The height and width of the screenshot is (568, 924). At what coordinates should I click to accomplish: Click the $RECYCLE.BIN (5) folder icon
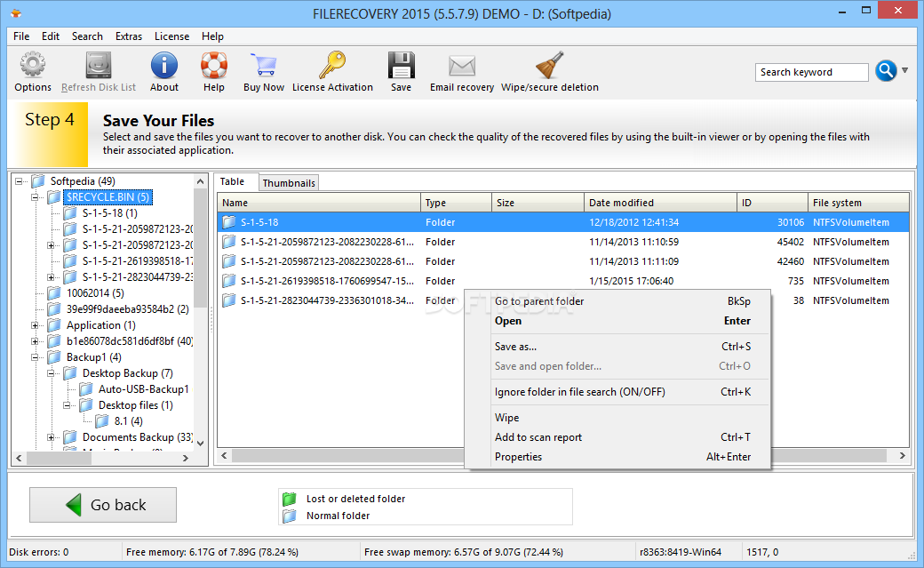54,197
